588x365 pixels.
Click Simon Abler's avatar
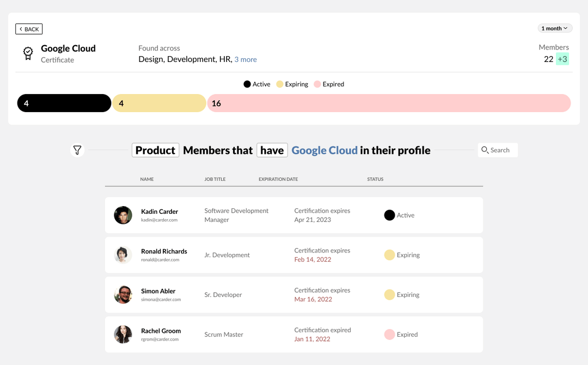(123, 294)
